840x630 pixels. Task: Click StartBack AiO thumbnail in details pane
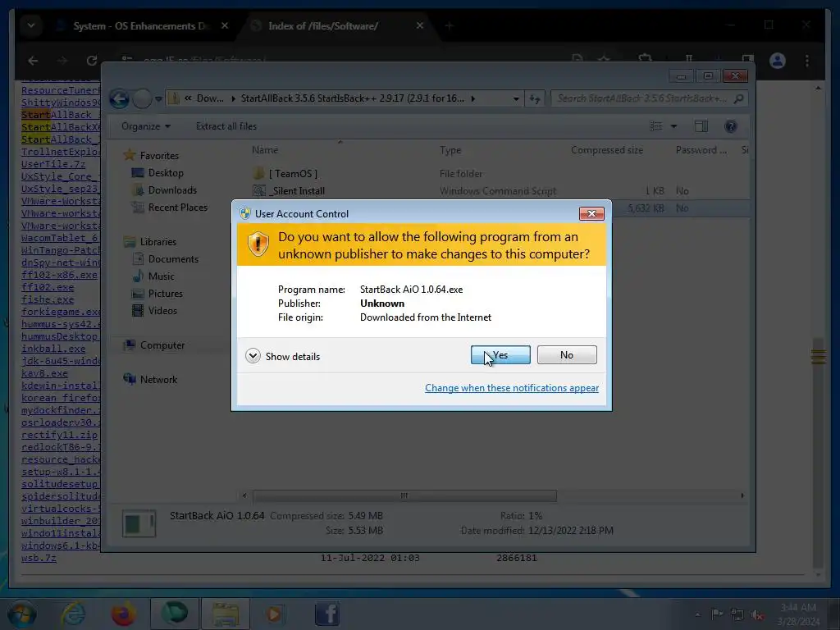click(139, 523)
